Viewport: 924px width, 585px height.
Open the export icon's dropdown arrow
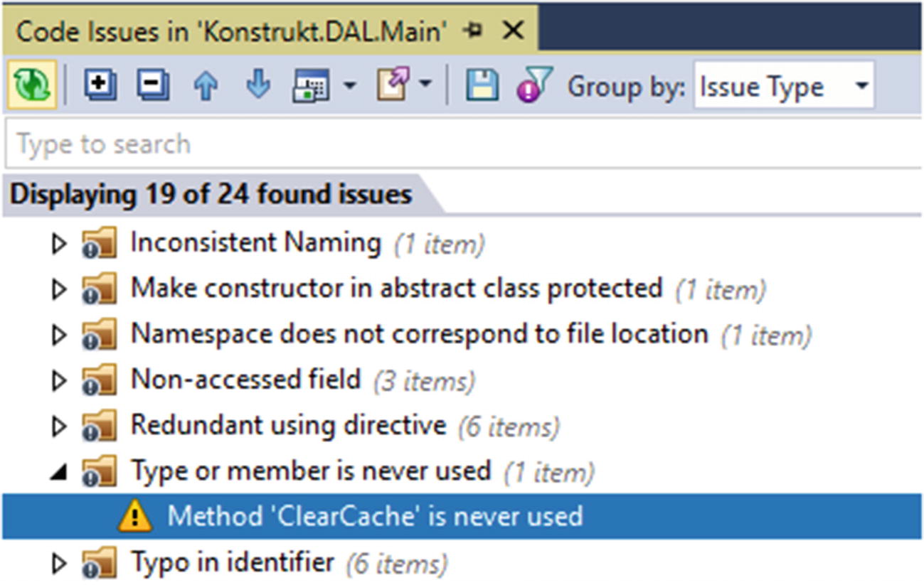(425, 85)
